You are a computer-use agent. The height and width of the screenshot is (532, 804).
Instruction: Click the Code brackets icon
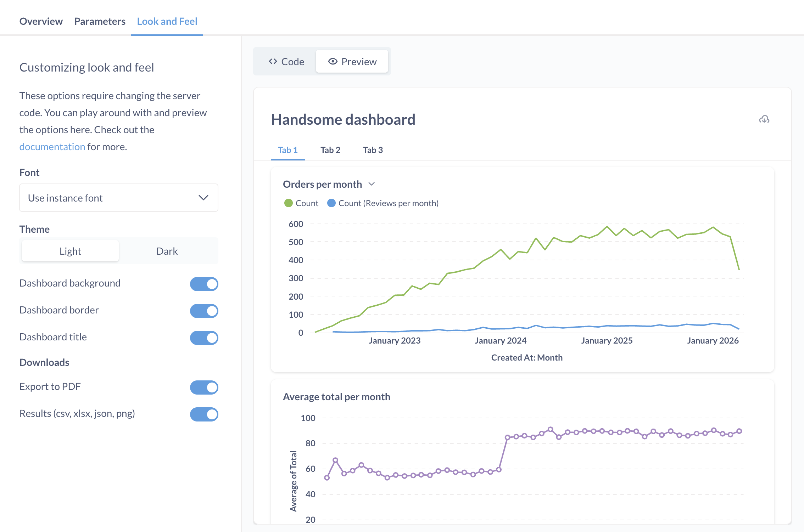273,62
